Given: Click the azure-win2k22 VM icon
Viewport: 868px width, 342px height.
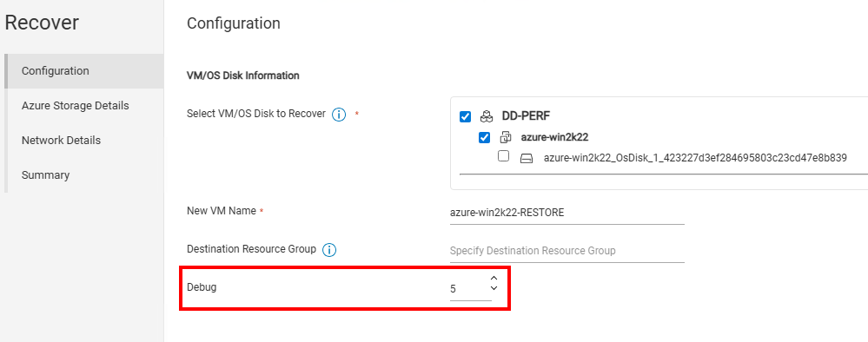Looking at the screenshot, I should 506,137.
